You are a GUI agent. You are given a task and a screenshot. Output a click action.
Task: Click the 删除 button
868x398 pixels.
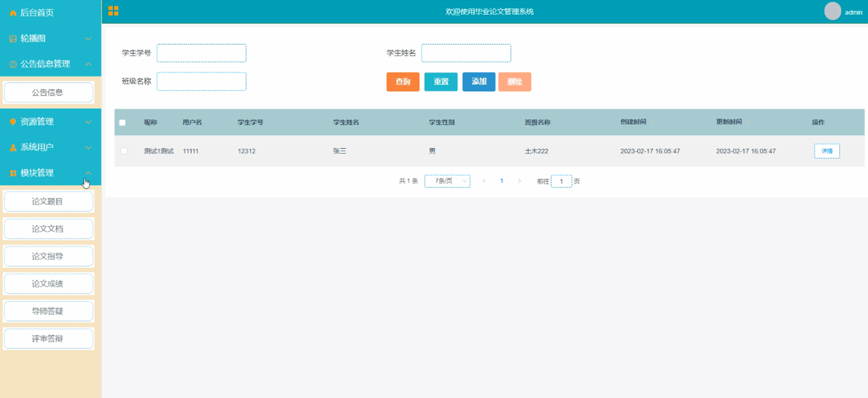coord(515,81)
